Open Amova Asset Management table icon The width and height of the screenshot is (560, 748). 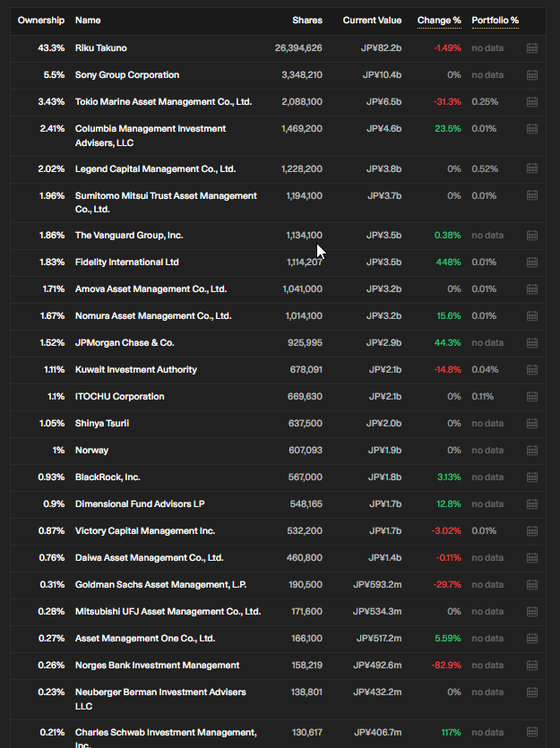(532, 289)
